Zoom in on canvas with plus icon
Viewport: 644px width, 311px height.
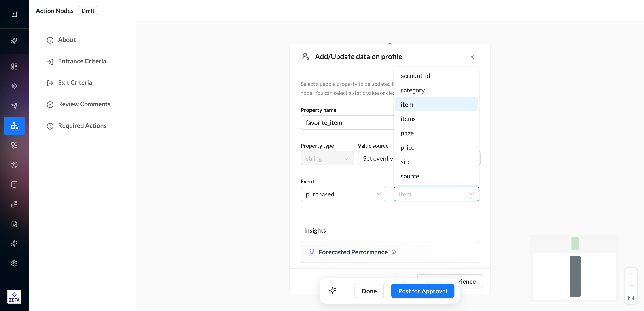(x=631, y=274)
